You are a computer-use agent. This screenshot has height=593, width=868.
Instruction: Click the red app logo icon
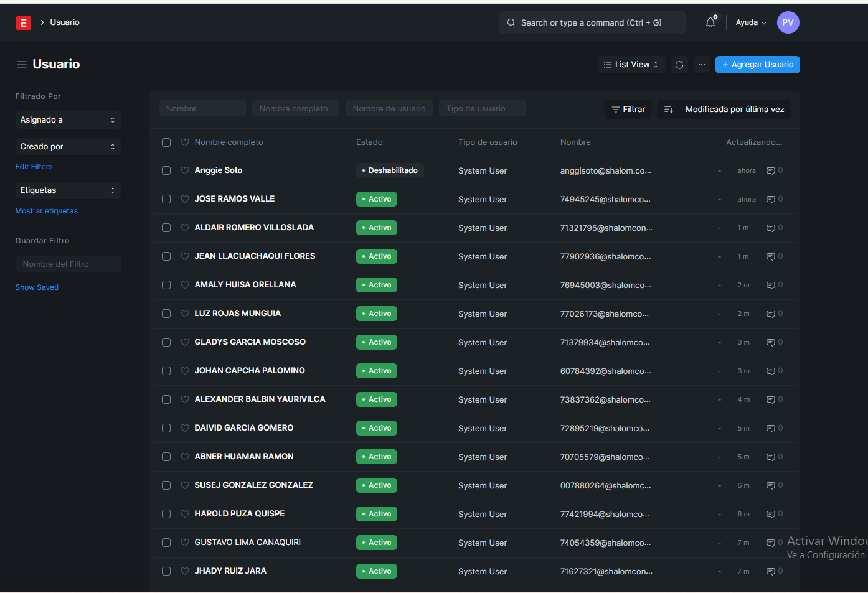point(23,23)
